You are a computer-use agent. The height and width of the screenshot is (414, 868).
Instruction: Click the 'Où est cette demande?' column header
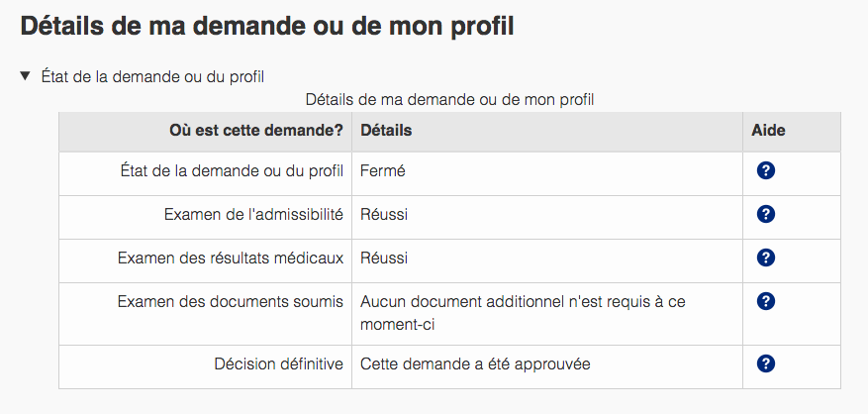(256, 131)
